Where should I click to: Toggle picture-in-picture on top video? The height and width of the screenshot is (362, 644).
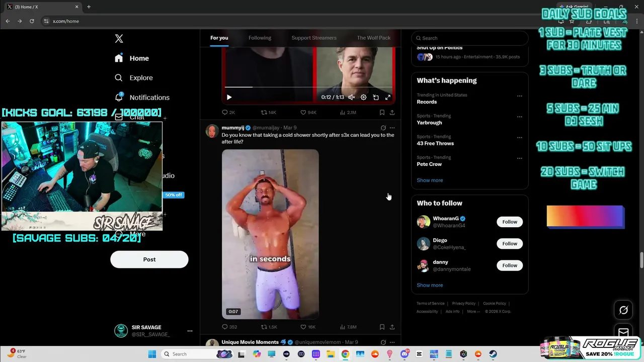376,98
